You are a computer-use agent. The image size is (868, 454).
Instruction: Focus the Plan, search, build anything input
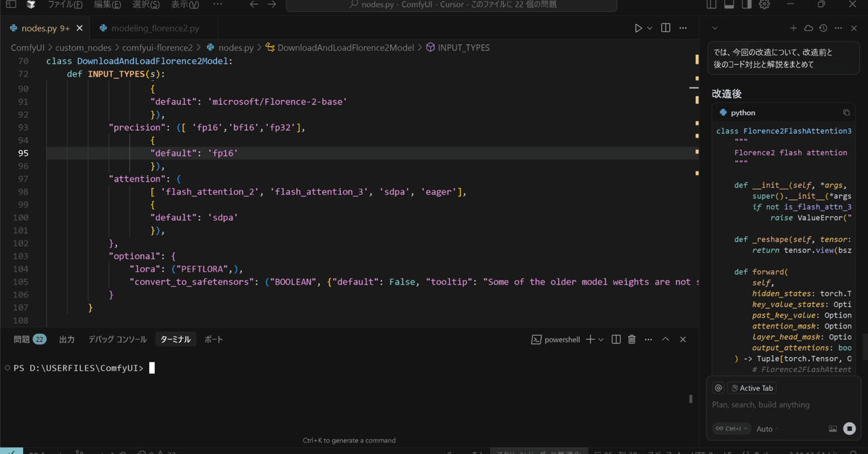tap(780, 405)
